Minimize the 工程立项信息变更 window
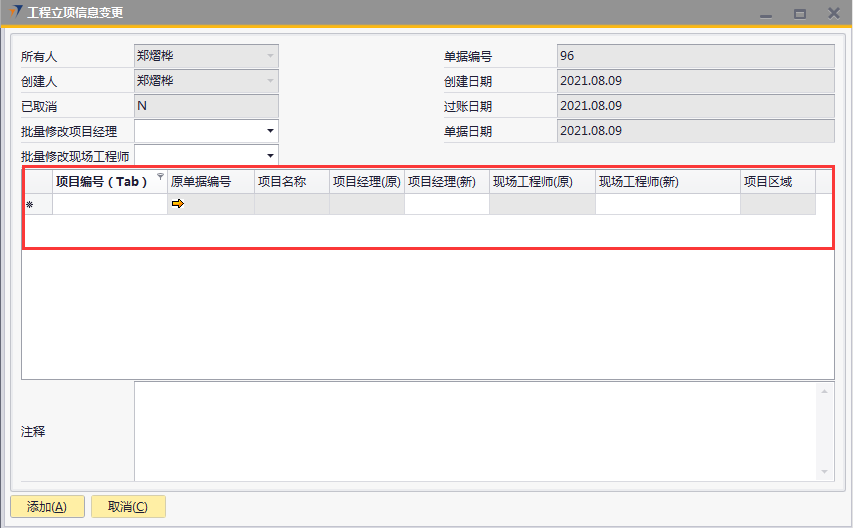854x528 pixels. tap(765, 14)
